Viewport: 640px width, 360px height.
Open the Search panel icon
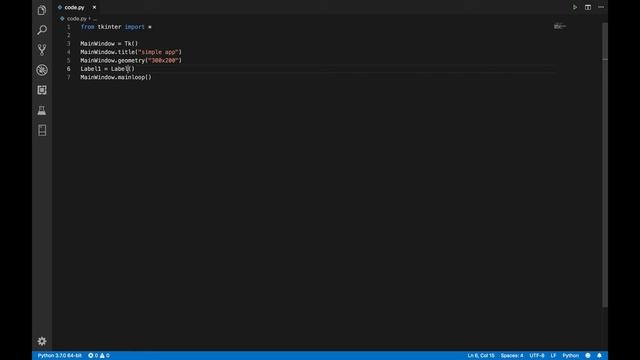[42, 30]
